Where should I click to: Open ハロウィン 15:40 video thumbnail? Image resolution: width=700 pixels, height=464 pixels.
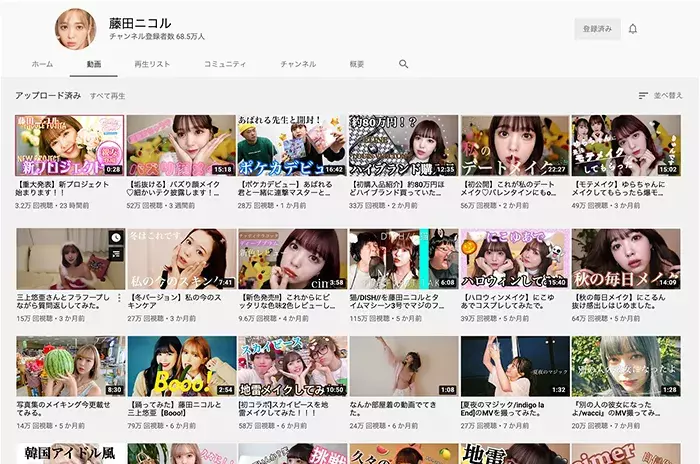point(515,259)
